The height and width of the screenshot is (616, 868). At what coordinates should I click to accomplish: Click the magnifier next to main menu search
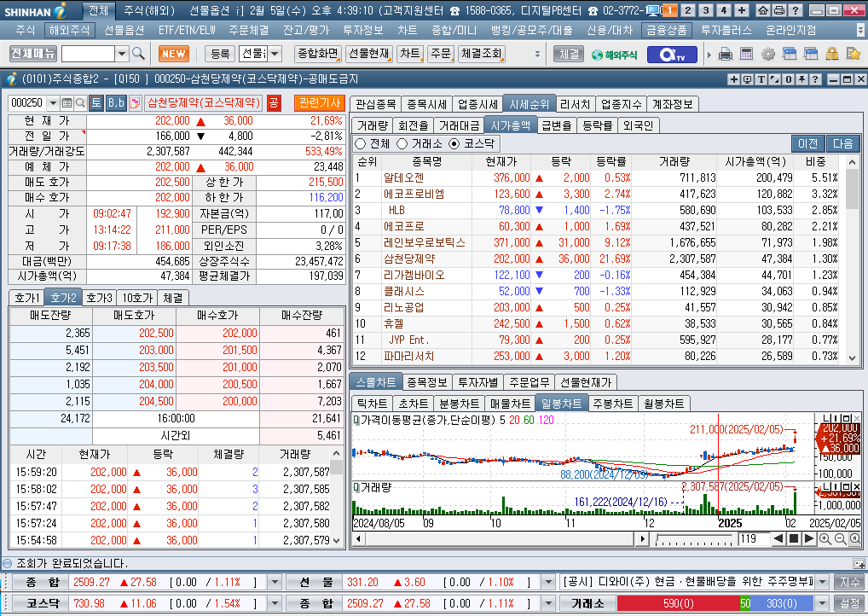[x=138, y=54]
